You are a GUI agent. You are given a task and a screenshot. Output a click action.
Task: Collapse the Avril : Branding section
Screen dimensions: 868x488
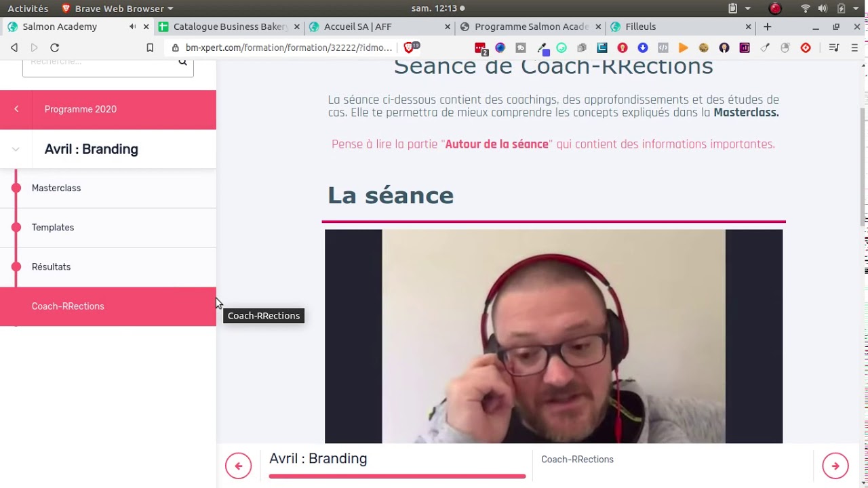pos(16,149)
